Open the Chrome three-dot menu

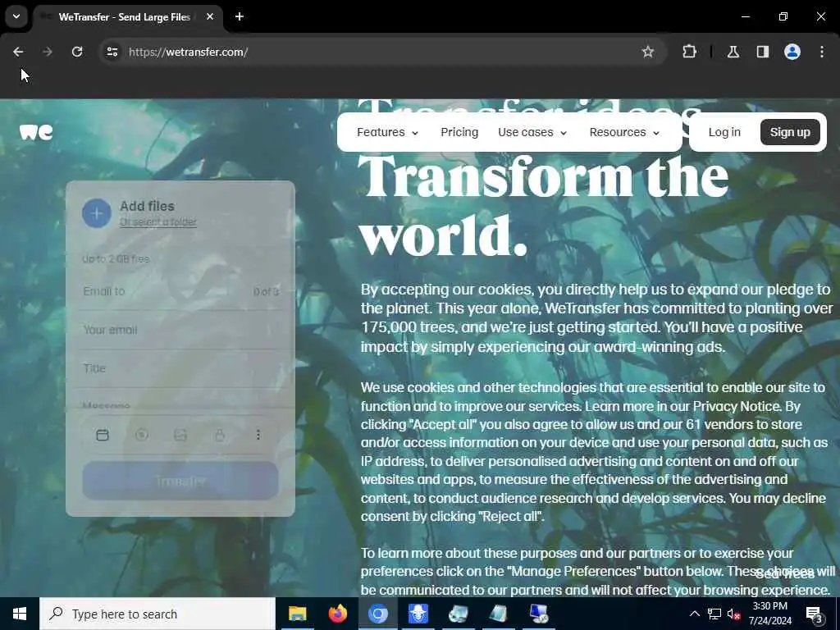click(x=822, y=52)
